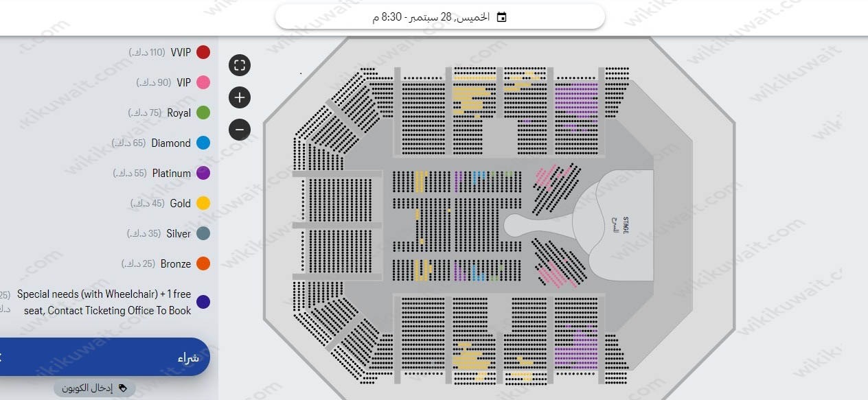
Task: Select the pink VIP color dot
Action: pos(203,82)
